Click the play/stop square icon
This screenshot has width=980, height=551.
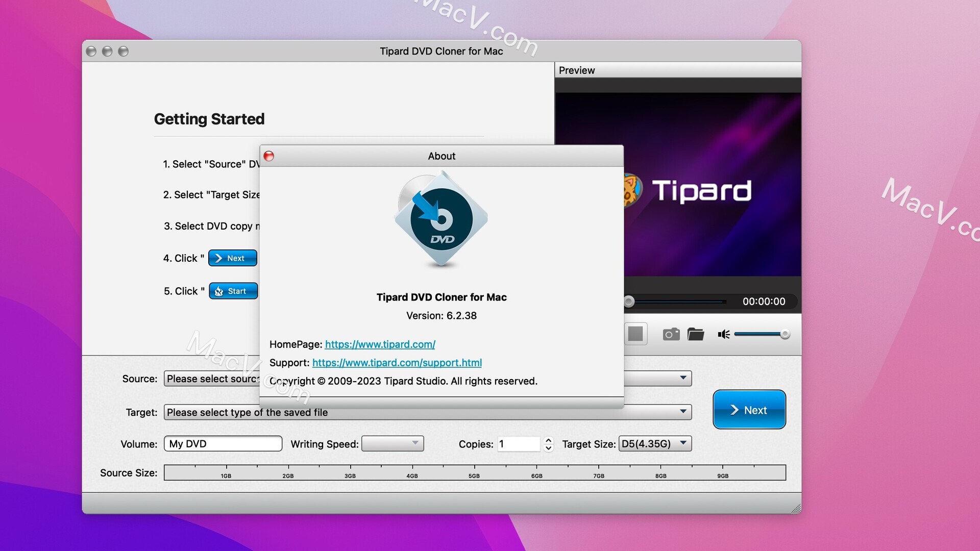pyautogui.click(x=635, y=333)
